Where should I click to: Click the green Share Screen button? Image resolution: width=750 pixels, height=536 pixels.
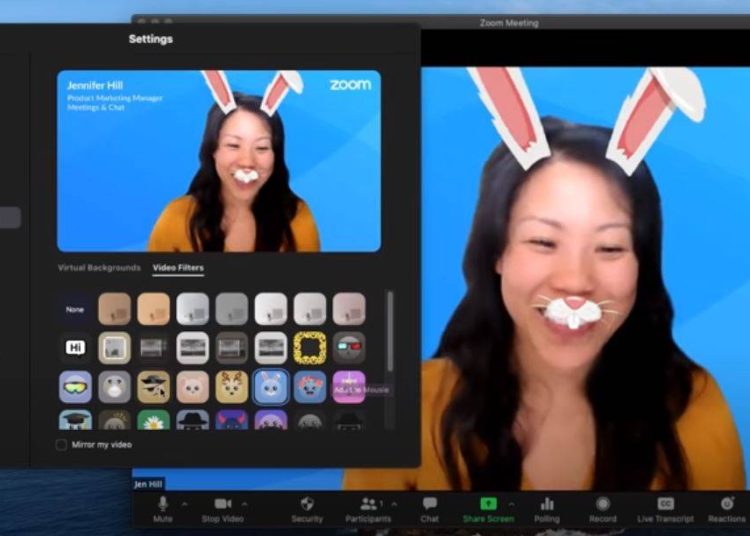(488, 510)
